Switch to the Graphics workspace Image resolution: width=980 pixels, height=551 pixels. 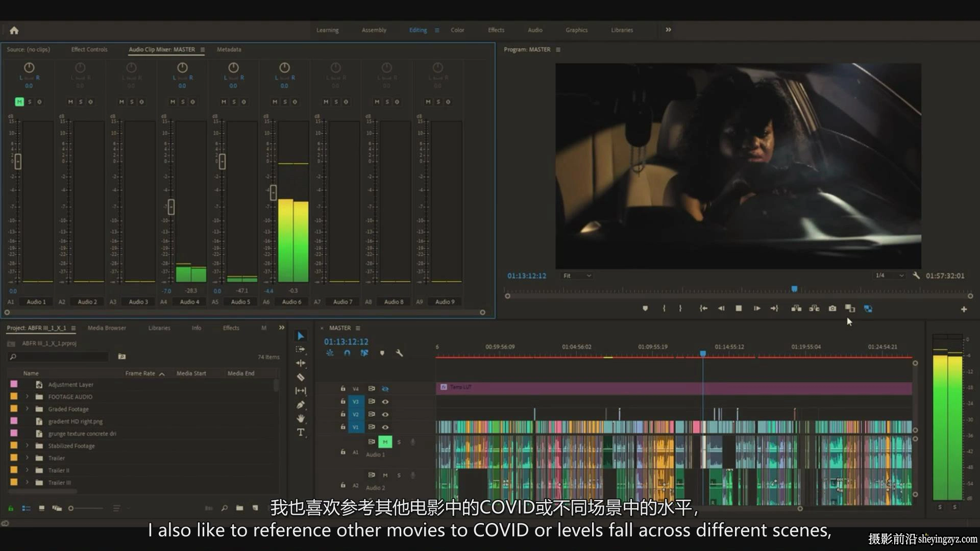pyautogui.click(x=577, y=30)
